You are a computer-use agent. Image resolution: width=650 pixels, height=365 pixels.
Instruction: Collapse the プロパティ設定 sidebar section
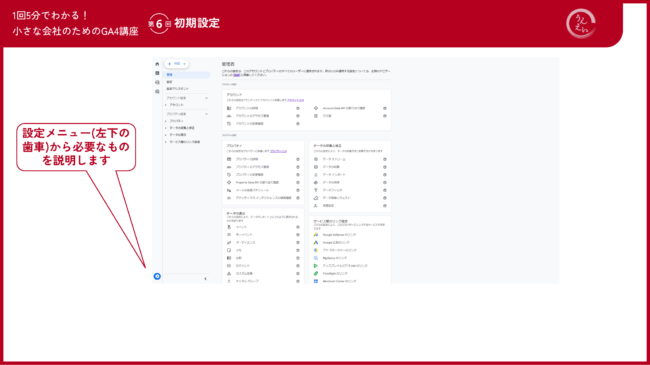[206, 114]
